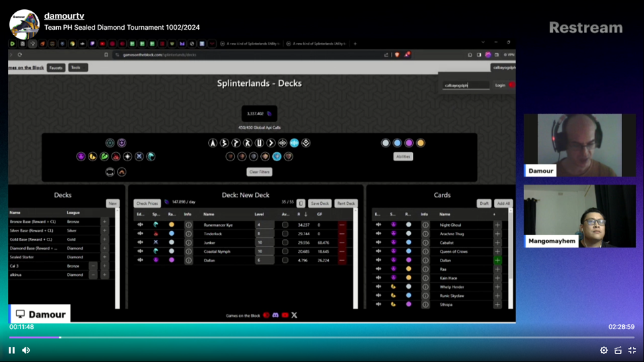Screen dimensions: 644x362
Task: Show info for Tinderlock in deck
Action: pyautogui.click(x=188, y=234)
